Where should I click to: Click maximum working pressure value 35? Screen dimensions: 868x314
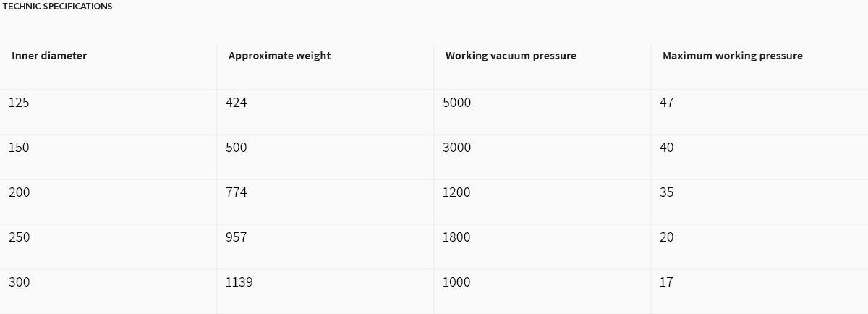click(666, 192)
